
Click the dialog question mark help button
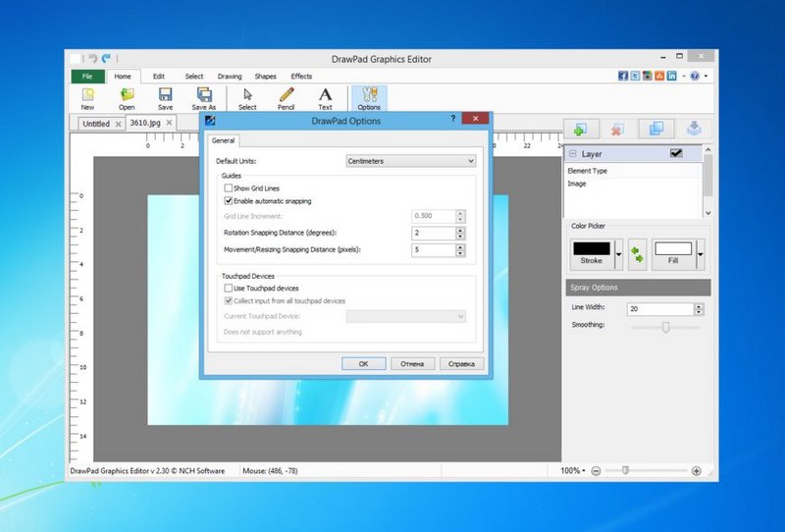coord(453,118)
